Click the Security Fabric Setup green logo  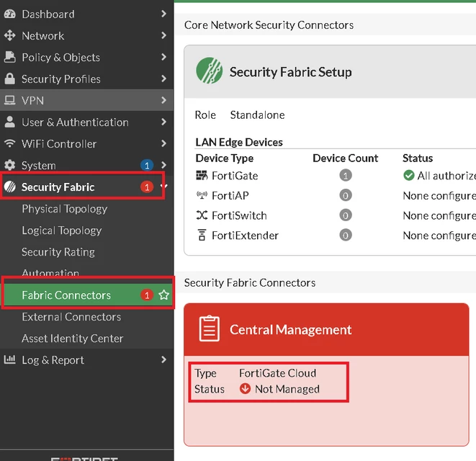coord(209,71)
